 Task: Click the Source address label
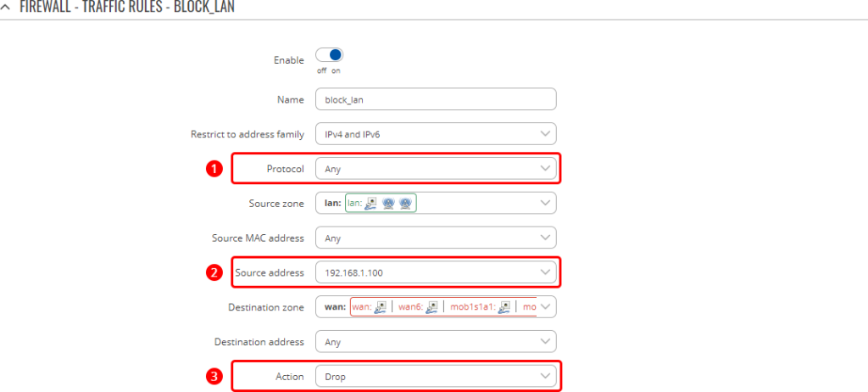(x=270, y=273)
